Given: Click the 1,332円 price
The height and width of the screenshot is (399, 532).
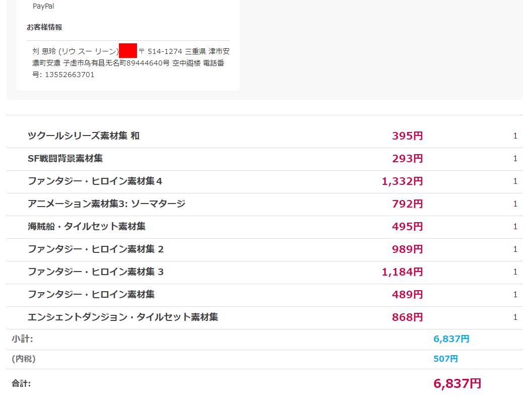Looking at the screenshot, I should pos(403,181).
